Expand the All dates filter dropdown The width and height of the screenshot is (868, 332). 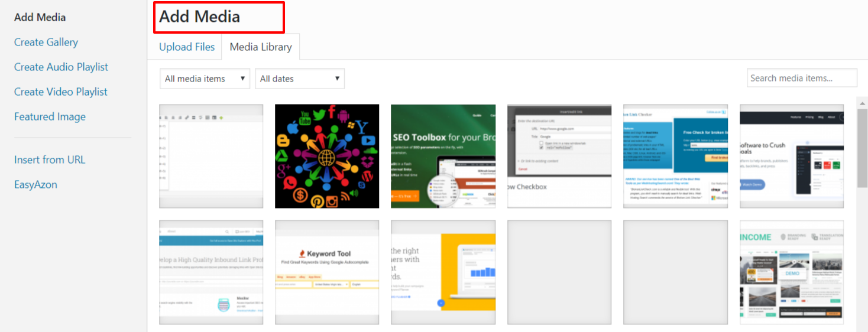(299, 79)
